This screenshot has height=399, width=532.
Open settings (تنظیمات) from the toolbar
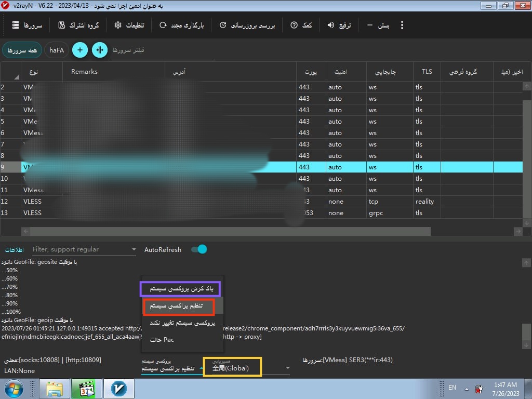pyautogui.click(x=129, y=25)
